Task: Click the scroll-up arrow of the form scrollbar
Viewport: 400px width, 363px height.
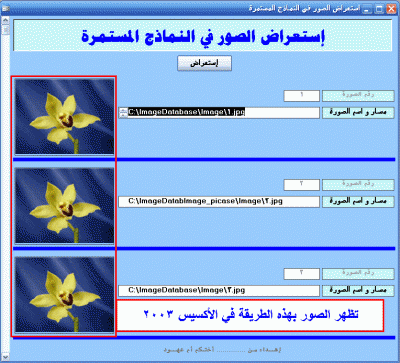Action: pyautogui.click(x=5, y=20)
